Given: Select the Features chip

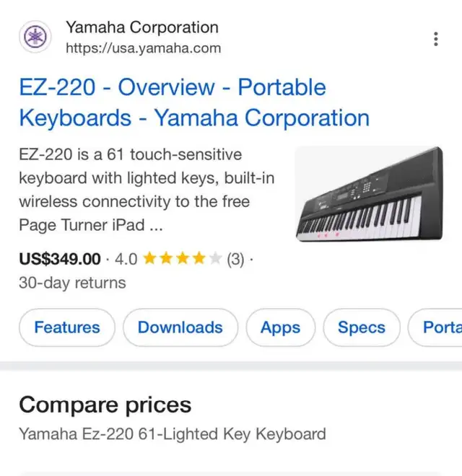Looking at the screenshot, I should 67,327.
